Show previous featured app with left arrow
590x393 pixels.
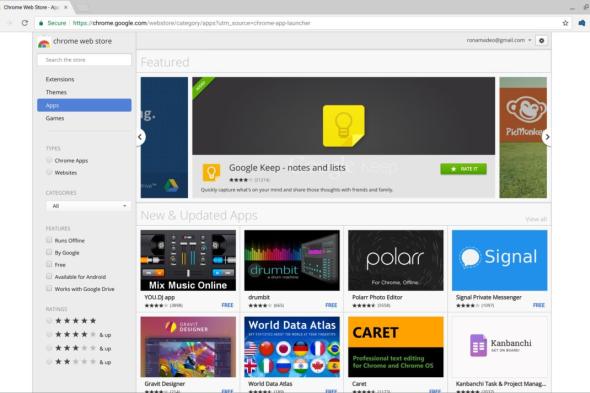(140, 137)
